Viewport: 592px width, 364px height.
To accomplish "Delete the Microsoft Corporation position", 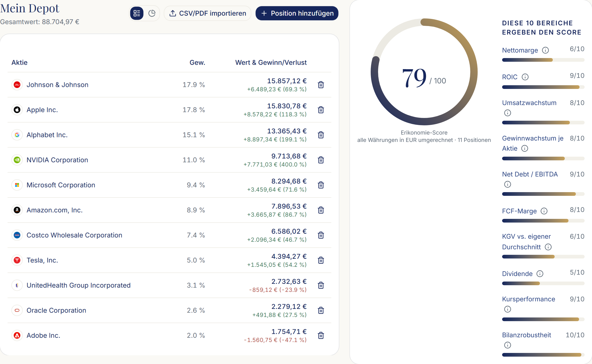I will tap(321, 185).
